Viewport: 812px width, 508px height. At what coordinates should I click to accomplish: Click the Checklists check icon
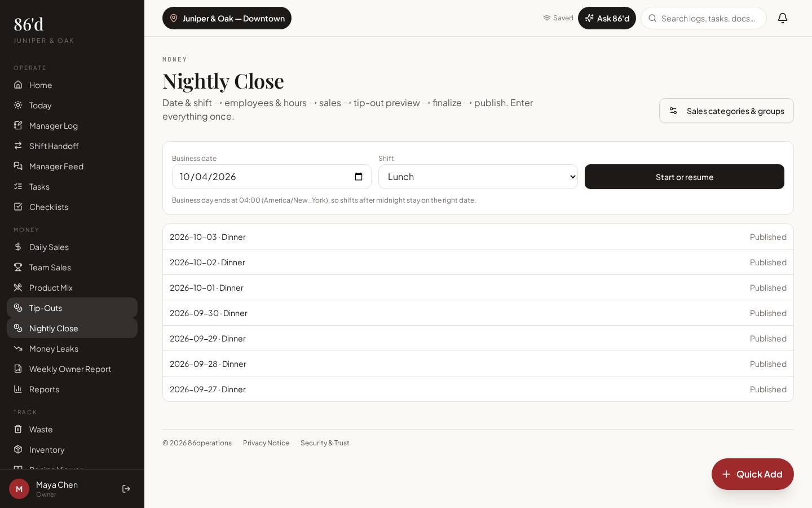(18, 207)
